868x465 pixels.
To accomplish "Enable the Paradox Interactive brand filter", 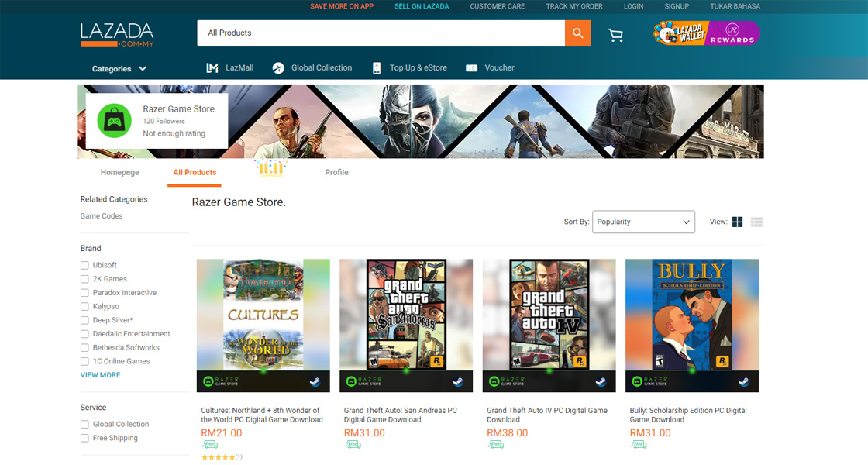I will [84, 293].
